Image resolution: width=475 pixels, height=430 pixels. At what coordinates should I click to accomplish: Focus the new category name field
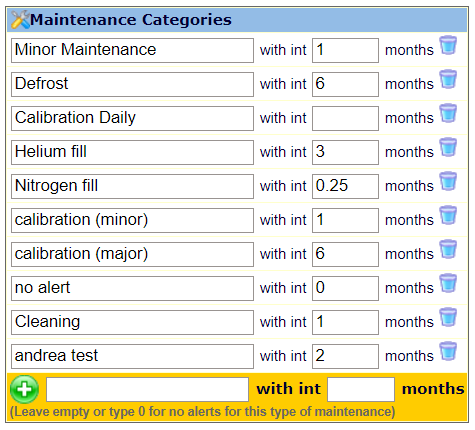tap(147, 389)
